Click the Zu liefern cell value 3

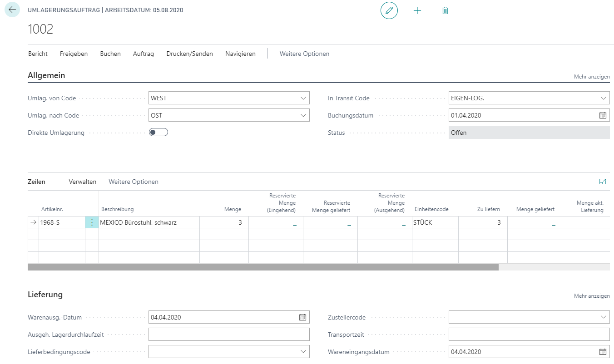(483, 222)
